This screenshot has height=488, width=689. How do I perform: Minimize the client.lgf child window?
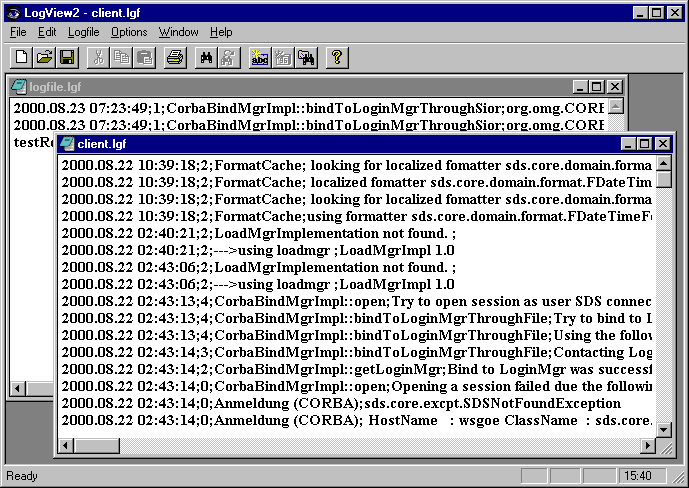[x=628, y=144]
